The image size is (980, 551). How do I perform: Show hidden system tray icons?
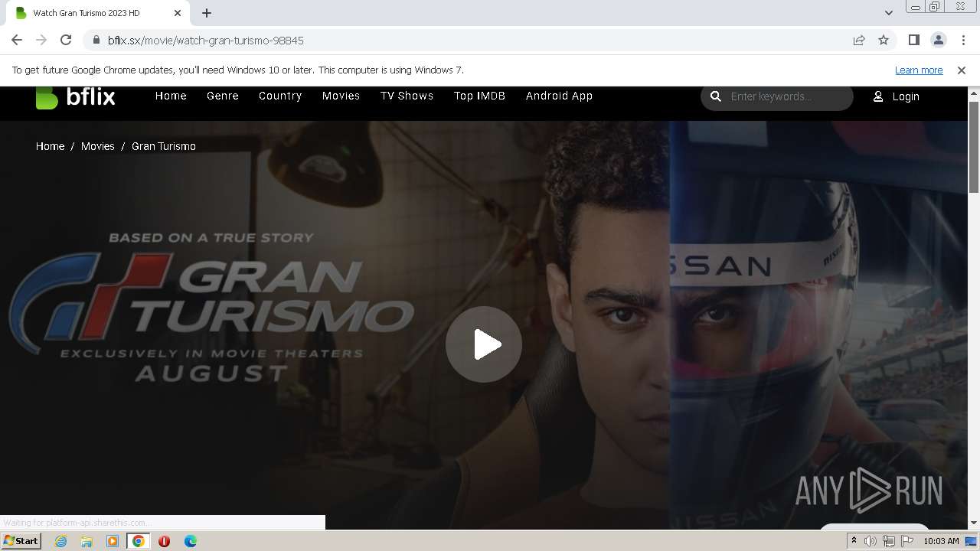[854, 541]
